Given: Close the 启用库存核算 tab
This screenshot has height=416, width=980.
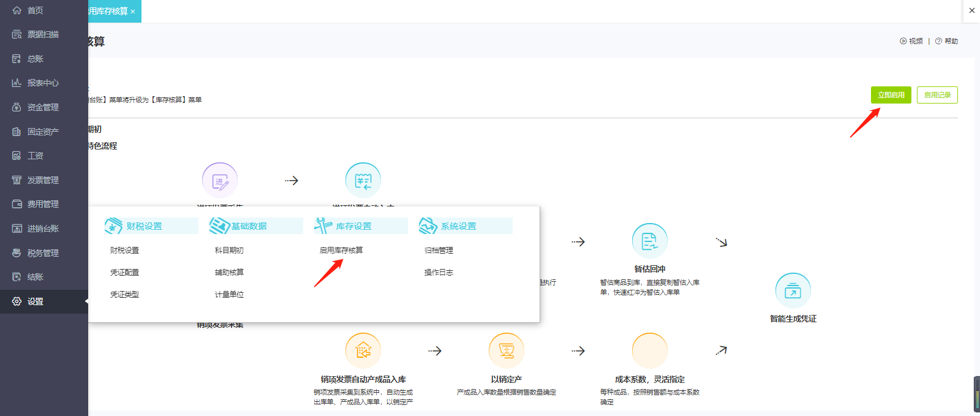Looking at the screenshot, I should (x=133, y=12).
